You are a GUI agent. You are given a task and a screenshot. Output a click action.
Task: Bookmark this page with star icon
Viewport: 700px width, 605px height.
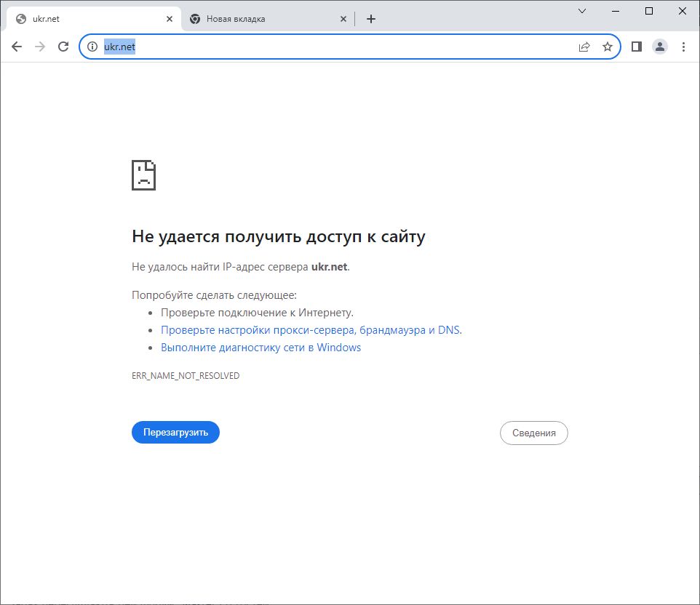click(x=608, y=47)
